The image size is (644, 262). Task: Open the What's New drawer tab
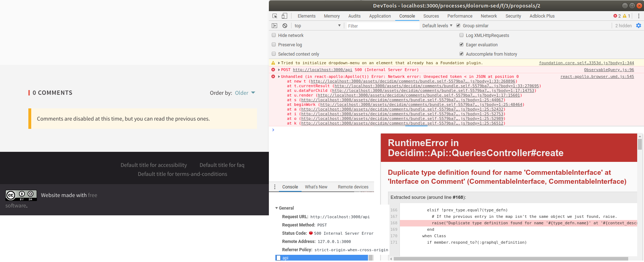point(316,187)
